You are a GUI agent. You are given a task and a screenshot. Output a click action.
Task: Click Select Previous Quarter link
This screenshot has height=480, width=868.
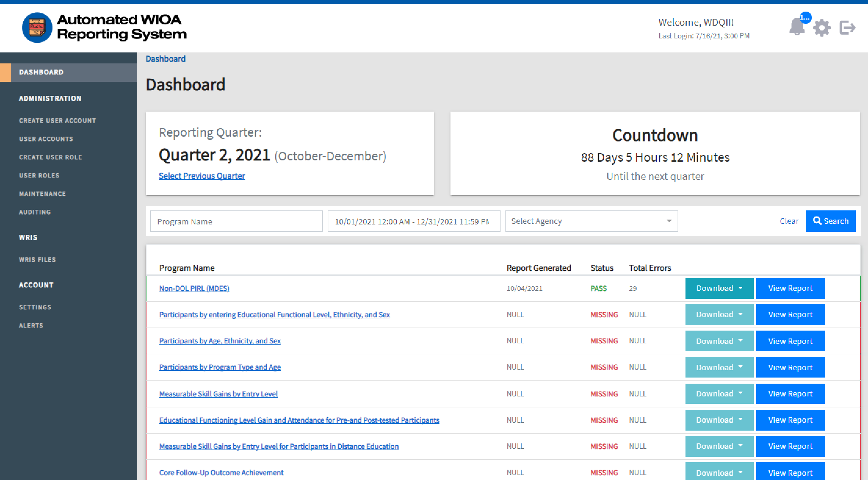pyautogui.click(x=202, y=176)
